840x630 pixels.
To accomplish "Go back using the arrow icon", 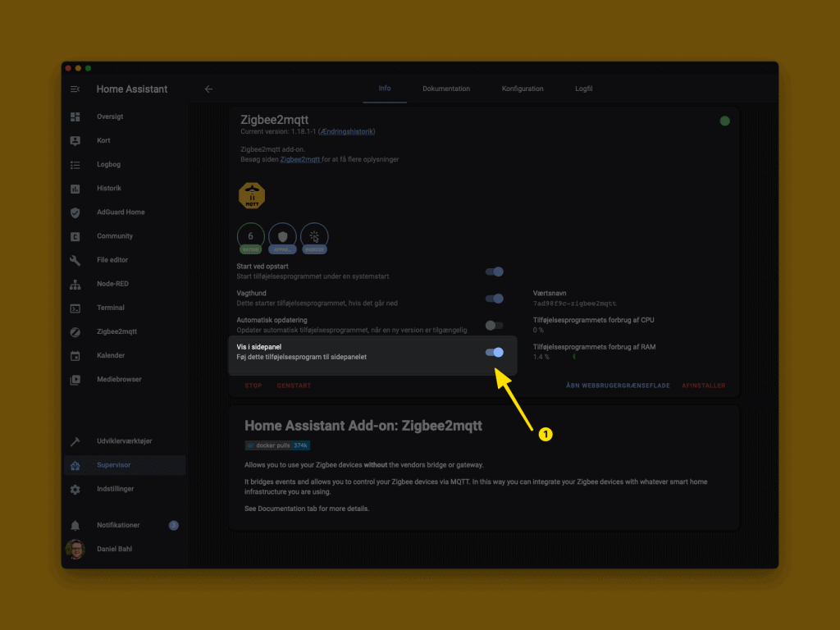I will [208, 89].
